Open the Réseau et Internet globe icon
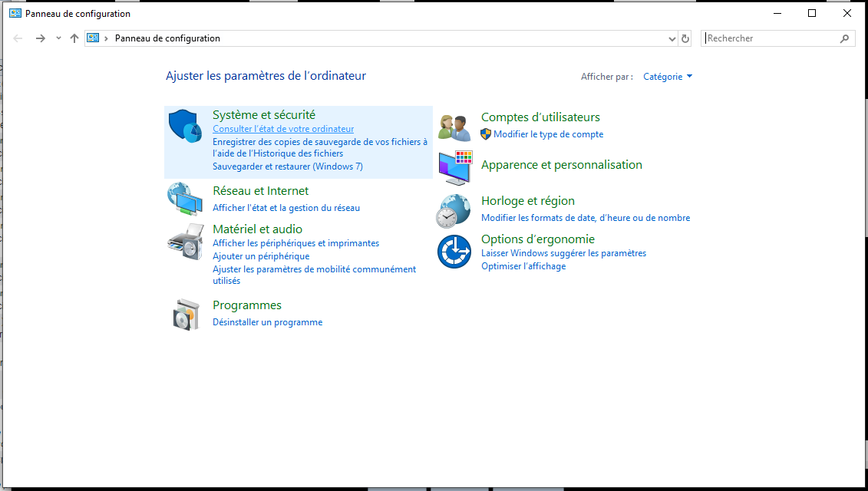The height and width of the screenshot is (491, 868). [x=184, y=199]
